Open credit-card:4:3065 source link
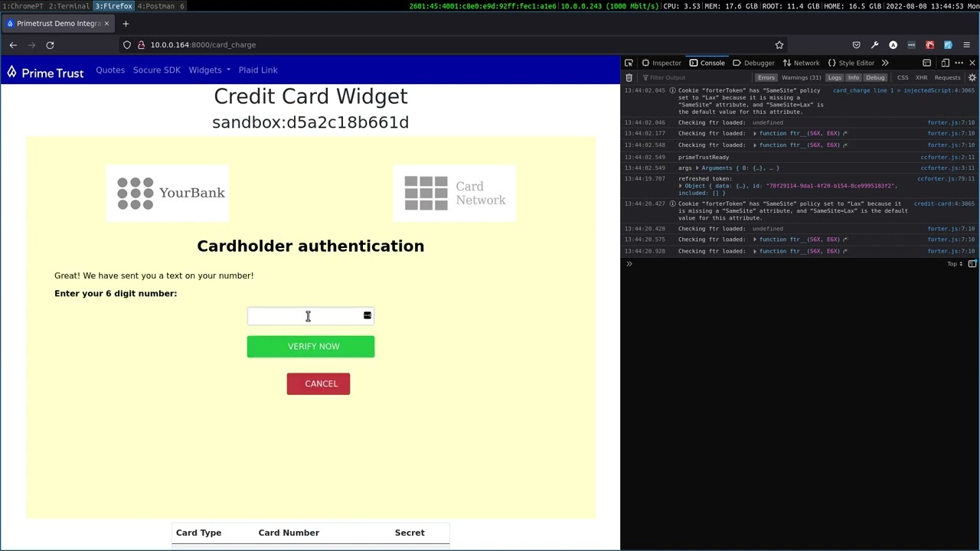 tap(944, 204)
